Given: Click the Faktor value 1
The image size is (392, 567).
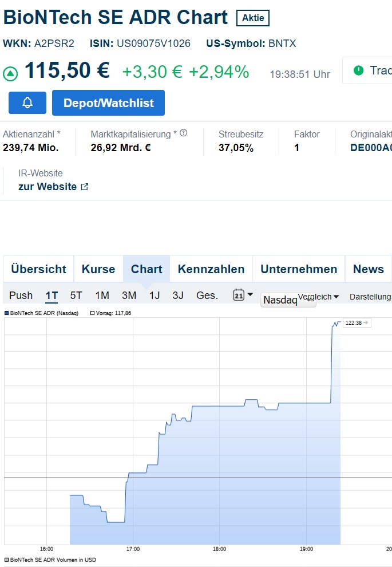Looking at the screenshot, I should 296,148.
